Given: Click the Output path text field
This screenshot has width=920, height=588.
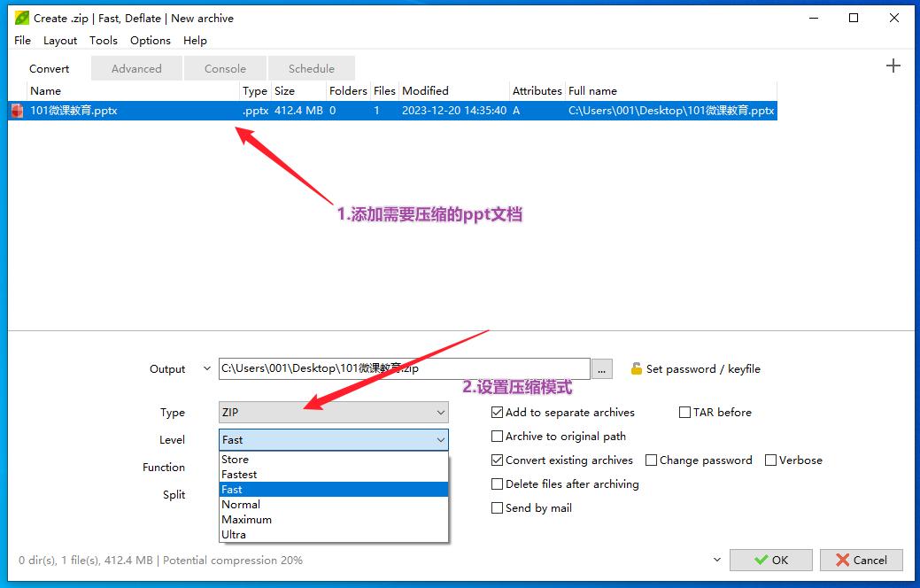Looking at the screenshot, I should (404, 369).
